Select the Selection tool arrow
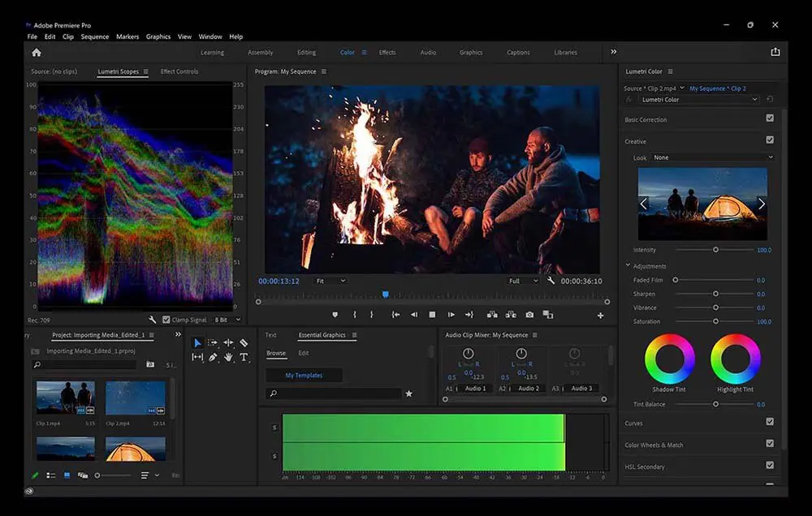812x516 pixels. pos(197,342)
